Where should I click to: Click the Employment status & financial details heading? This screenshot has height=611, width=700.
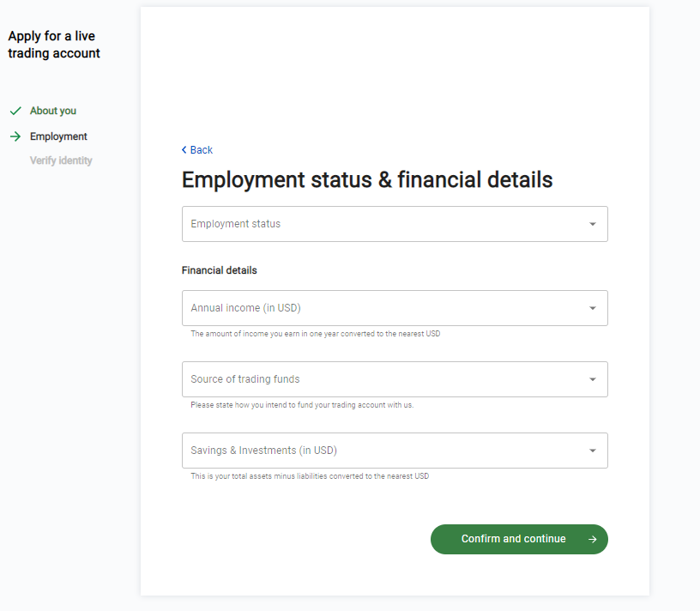(367, 180)
